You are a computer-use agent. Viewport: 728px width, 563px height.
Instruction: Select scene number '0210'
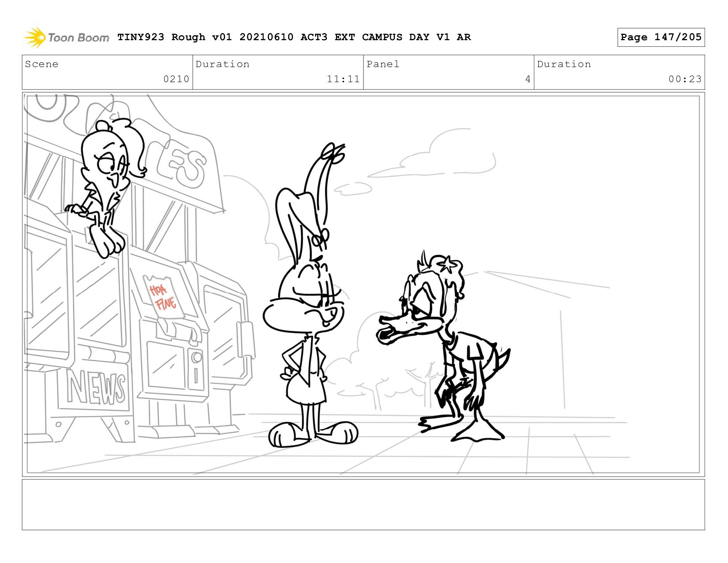click(x=176, y=79)
